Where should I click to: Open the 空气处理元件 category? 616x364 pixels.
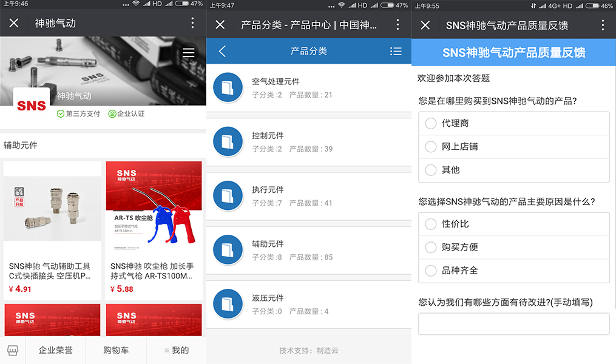pos(309,88)
